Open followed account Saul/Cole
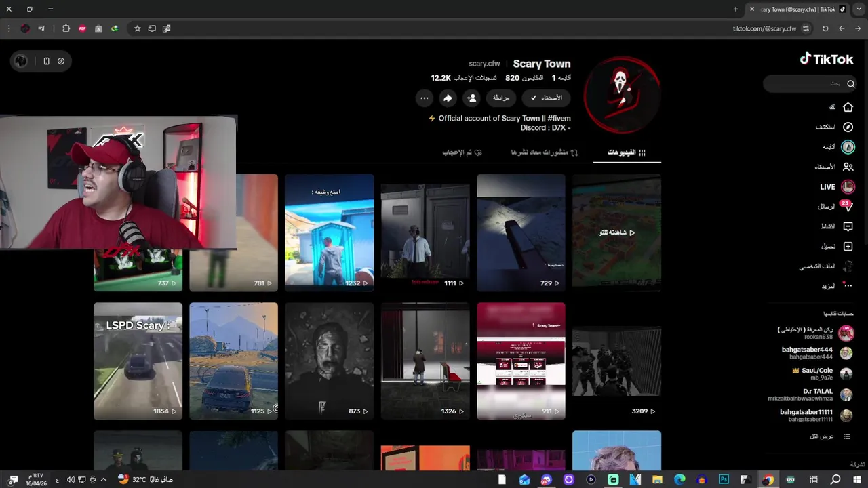This screenshot has width=868, height=488. (x=821, y=374)
